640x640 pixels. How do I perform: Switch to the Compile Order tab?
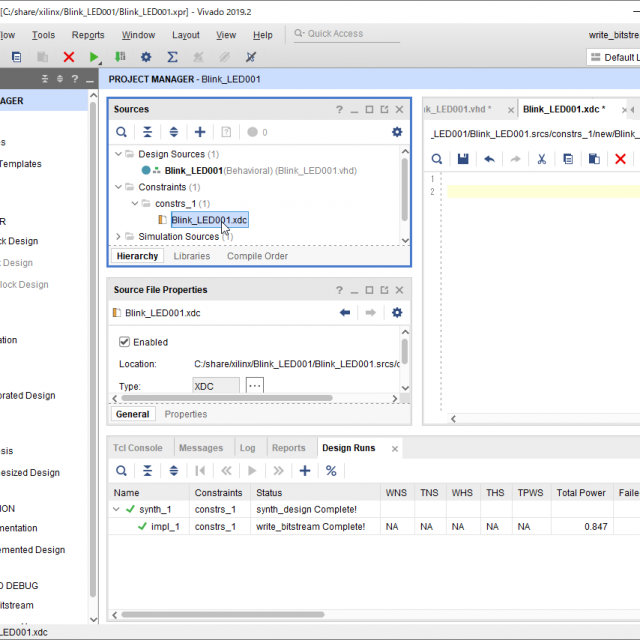click(257, 256)
